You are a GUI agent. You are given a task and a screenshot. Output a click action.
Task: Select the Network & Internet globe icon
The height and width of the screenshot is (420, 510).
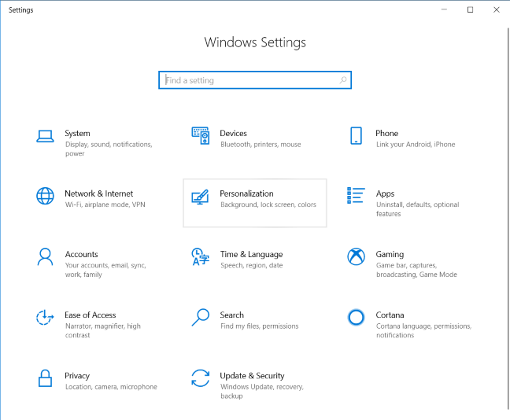coord(45,196)
